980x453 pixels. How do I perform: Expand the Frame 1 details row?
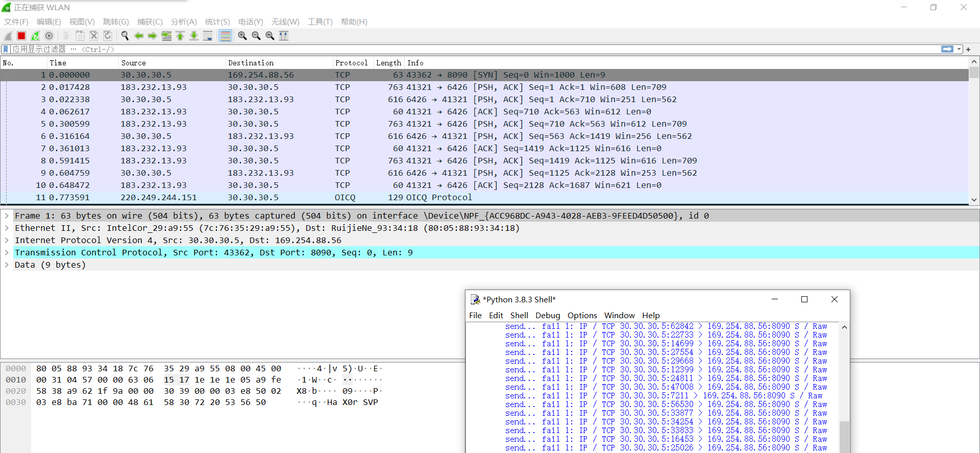point(7,216)
